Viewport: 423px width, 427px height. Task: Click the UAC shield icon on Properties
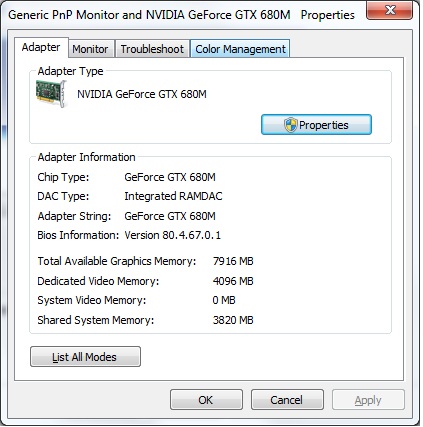290,125
